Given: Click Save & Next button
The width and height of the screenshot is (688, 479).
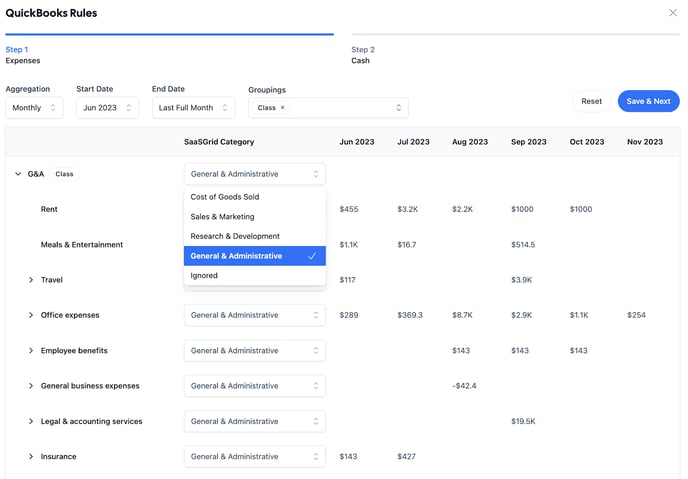Looking at the screenshot, I should click(x=648, y=101).
